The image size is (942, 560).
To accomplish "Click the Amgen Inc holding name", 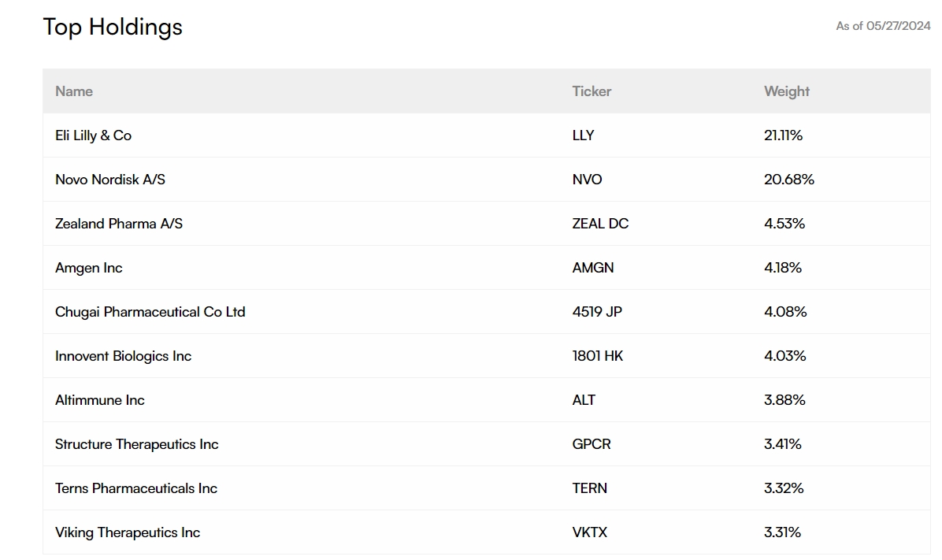I will pyautogui.click(x=89, y=268).
